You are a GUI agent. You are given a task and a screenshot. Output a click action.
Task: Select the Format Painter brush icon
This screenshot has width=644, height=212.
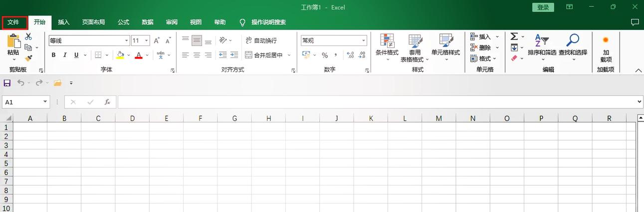click(x=28, y=58)
